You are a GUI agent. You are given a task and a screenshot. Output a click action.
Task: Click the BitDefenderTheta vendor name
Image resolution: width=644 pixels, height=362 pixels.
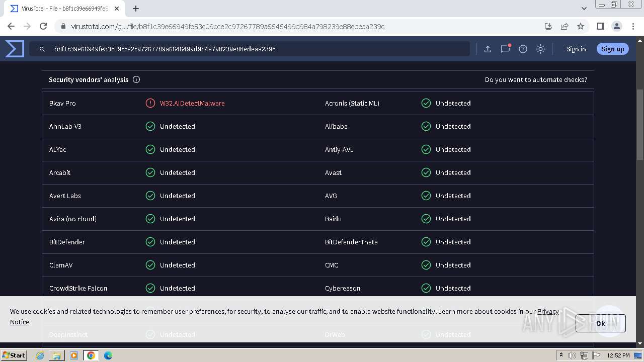coord(351,242)
